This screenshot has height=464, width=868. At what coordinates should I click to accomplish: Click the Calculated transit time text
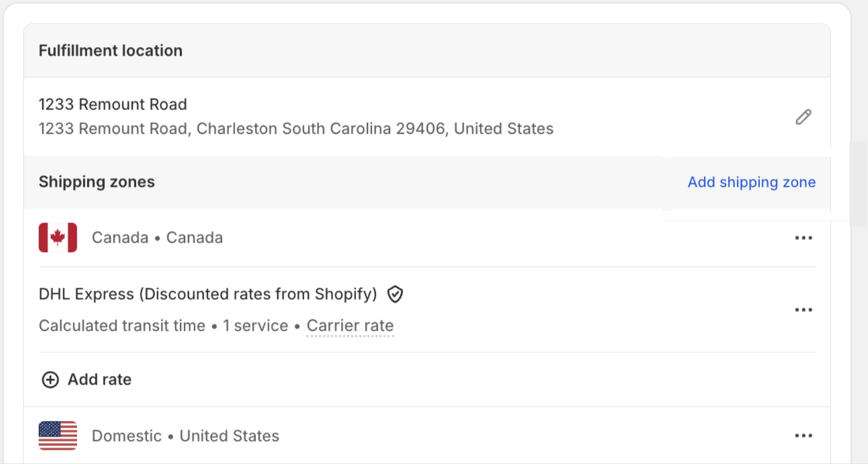click(122, 325)
